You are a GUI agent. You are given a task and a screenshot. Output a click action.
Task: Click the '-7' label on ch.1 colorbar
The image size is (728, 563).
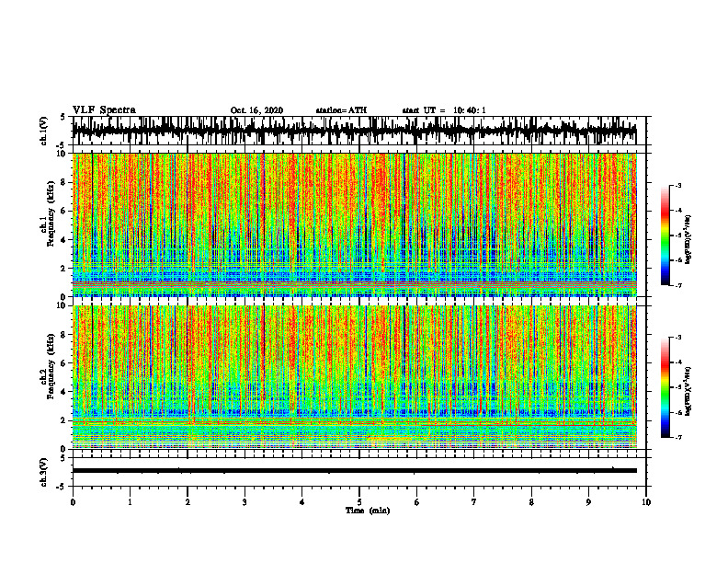(x=677, y=285)
